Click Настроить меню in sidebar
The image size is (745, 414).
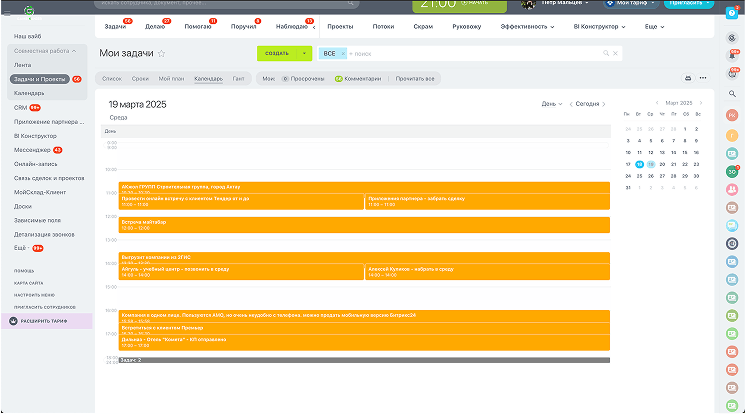click(34, 295)
